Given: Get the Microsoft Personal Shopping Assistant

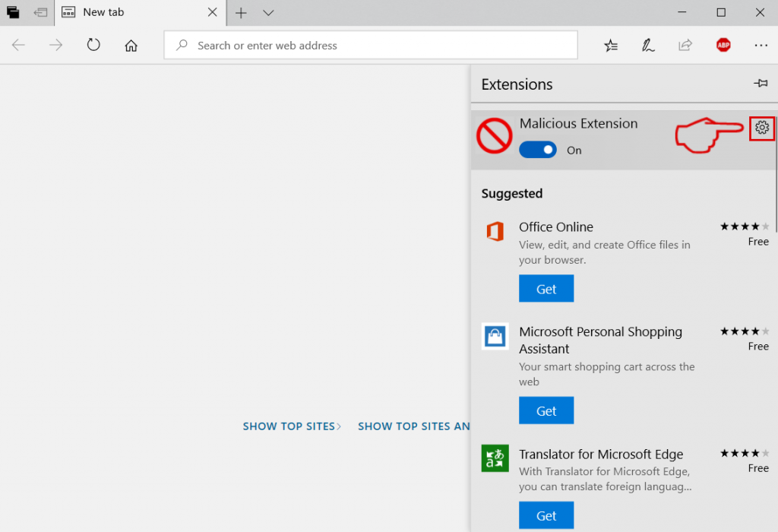Looking at the screenshot, I should [546, 410].
